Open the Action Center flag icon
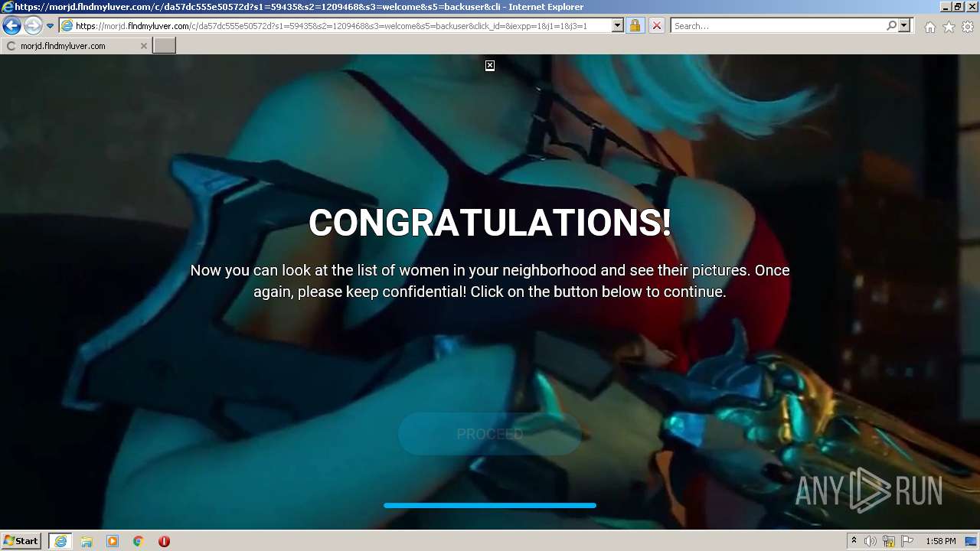The height and width of the screenshot is (551, 980). click(x=907, y=541)
